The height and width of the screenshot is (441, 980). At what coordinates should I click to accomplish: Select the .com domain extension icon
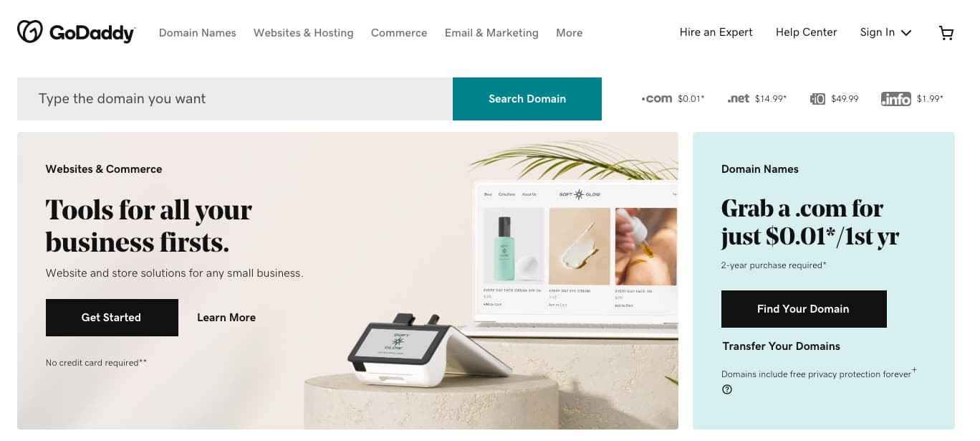(x=656, y=99)
